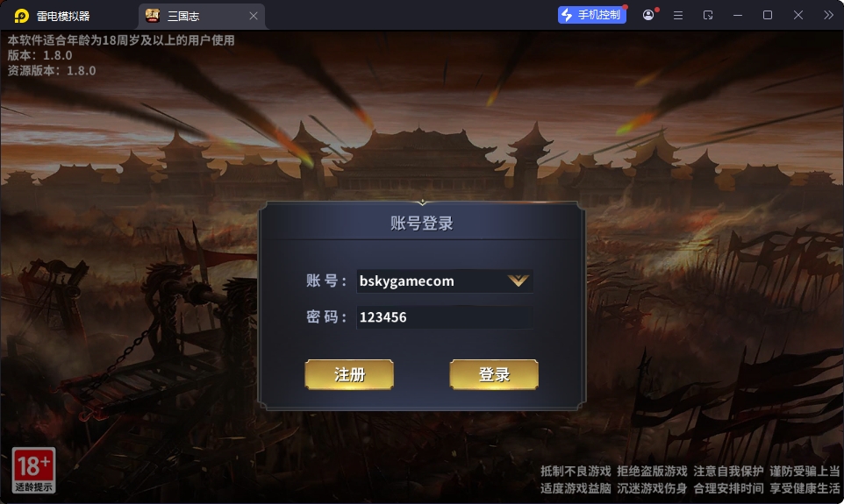The width and height of the screenshot is (844, 504).
Task: Click the 三国志 game tab icon
Action: [x=153, y=16]
